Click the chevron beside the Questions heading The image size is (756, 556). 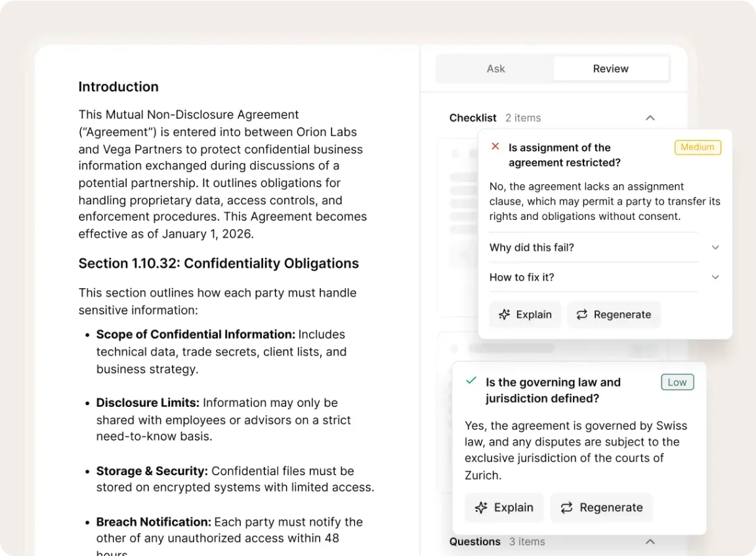[650, 542]
